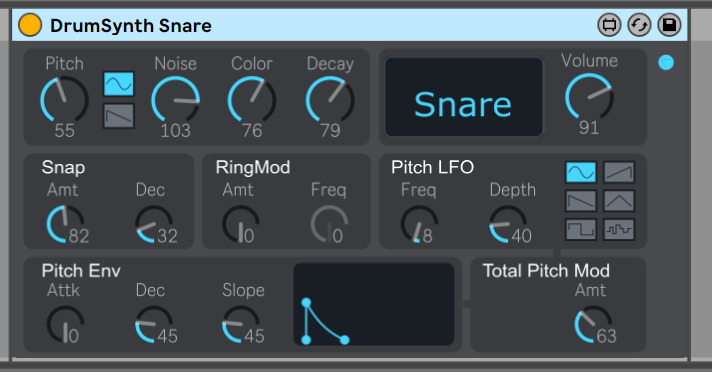Image resolution: width=712 pixels, height=372 pixels.
Task: Click the Pitch Env Slope knob
Action: point(241,324)
